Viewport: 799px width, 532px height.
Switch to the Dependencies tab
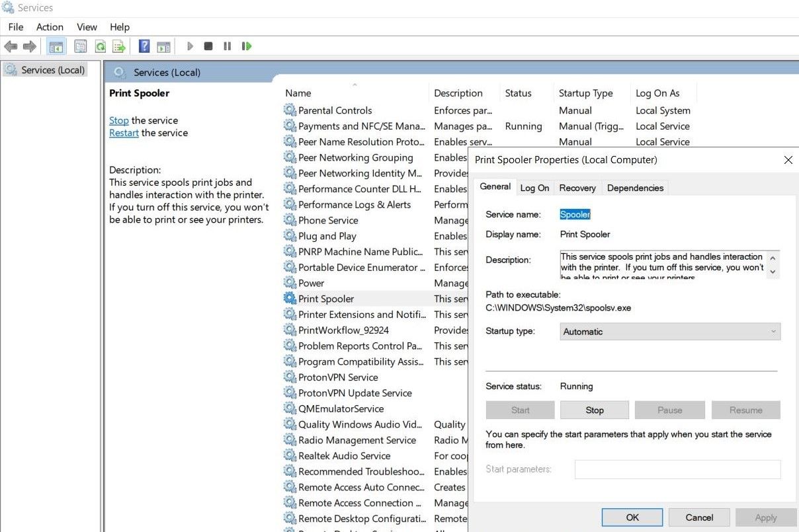coord(634,188)
